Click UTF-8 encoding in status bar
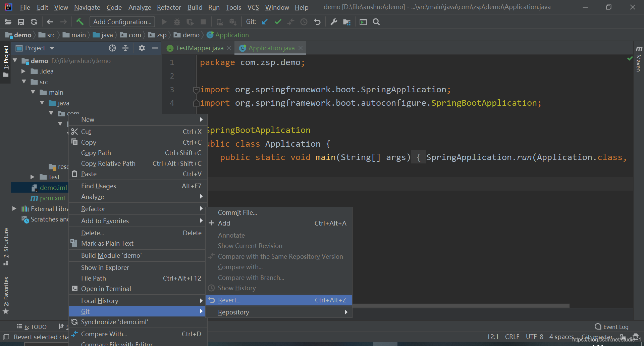This screenshot has height=346, width=644. 535,337
